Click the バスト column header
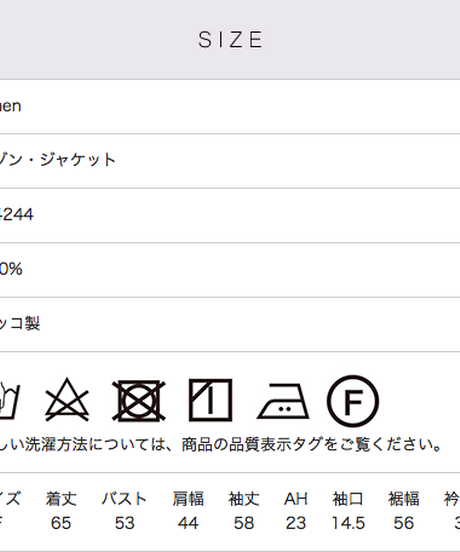Screen dimensions: 460x552 [x=124, y=499]
